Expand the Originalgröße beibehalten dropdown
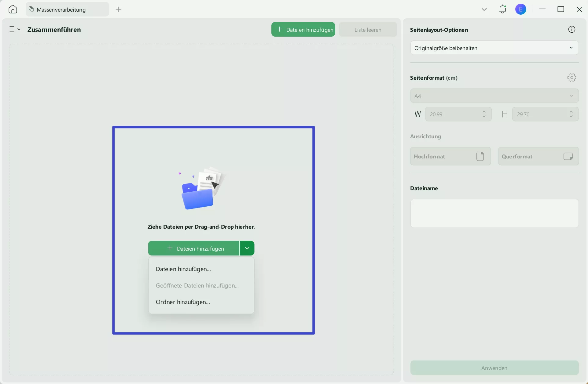 click(494, 48)
